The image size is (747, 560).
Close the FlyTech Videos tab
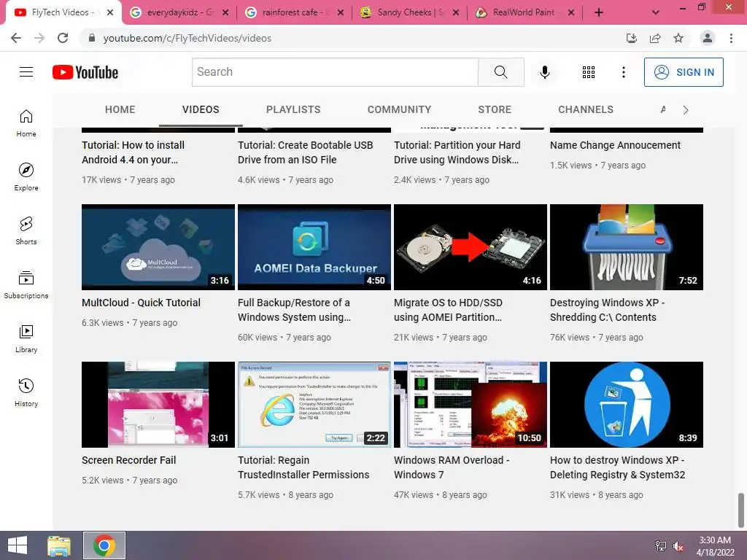(110, 12)
